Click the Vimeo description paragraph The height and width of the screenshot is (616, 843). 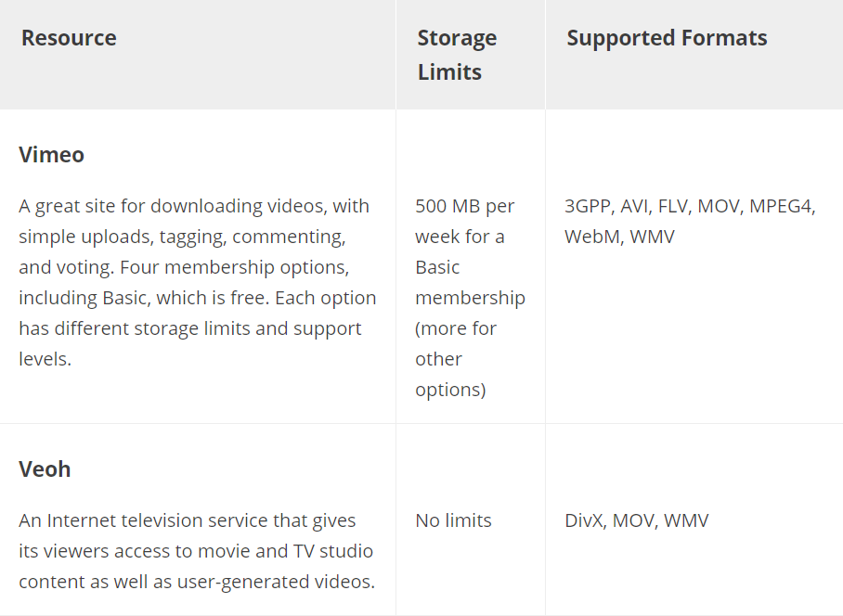tap(198, 283)
